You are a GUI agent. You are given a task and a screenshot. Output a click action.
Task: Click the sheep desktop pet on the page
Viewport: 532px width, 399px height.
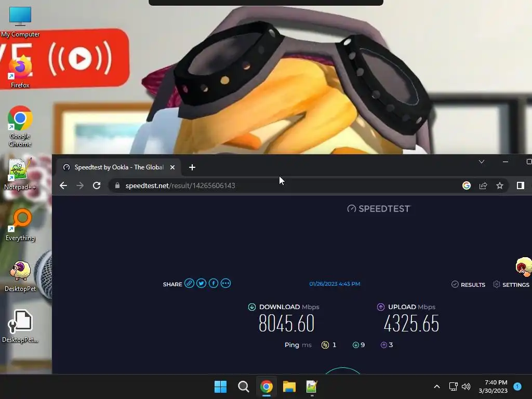pos(524,267)
